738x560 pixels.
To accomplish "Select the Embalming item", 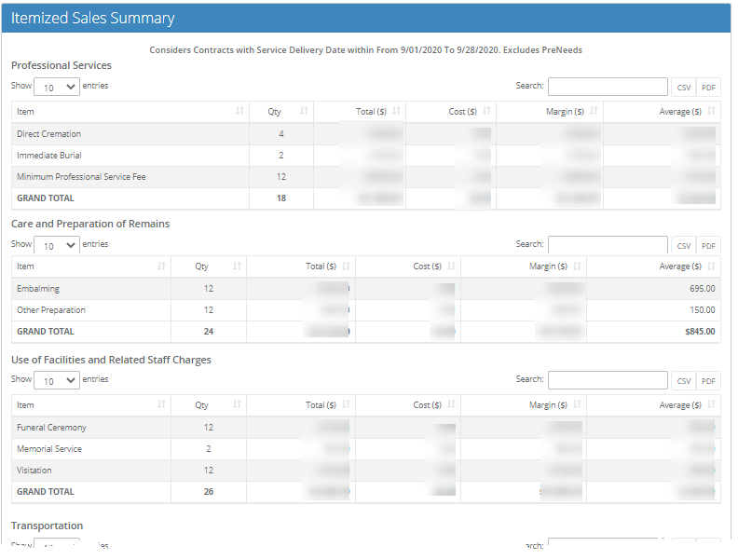I will [38, 289].
